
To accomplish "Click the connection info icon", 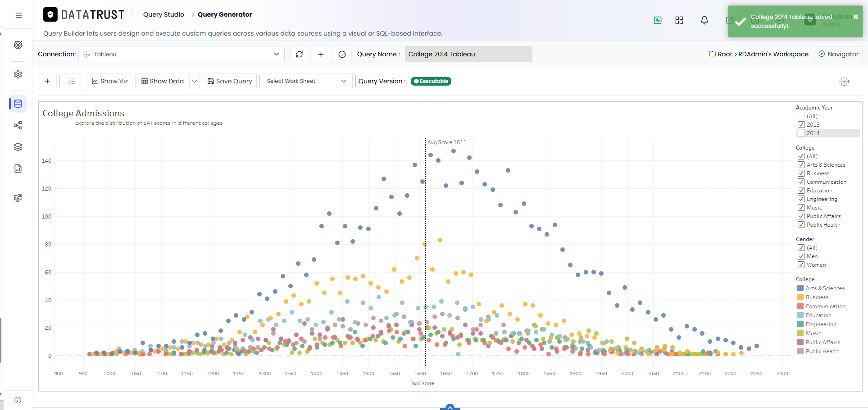I will (x=342, y=54).
